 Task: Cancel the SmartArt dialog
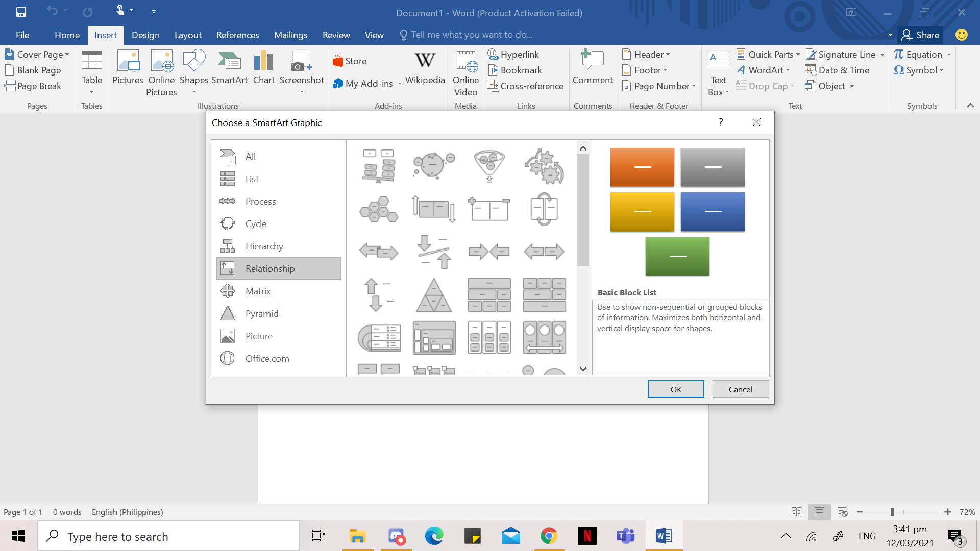point(740,389)
